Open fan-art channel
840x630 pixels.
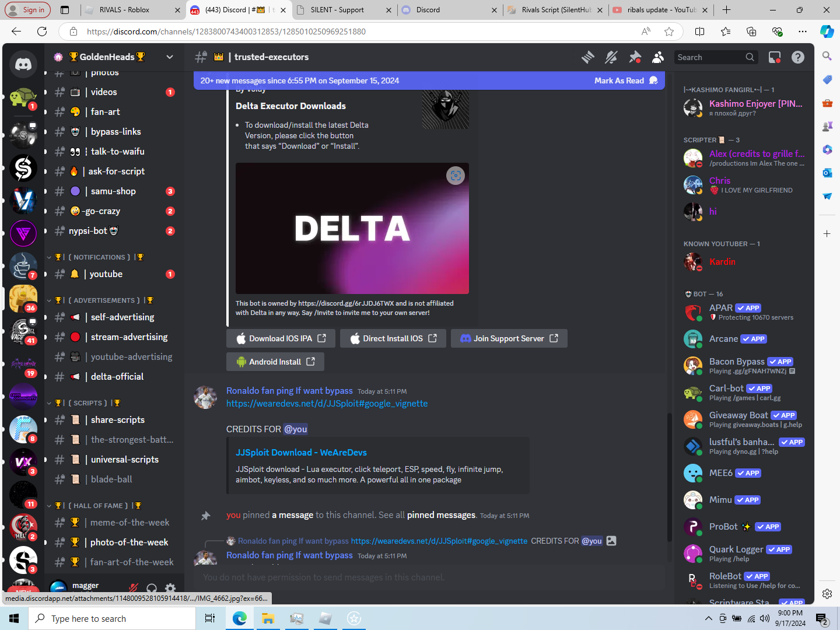coord(114,112)
